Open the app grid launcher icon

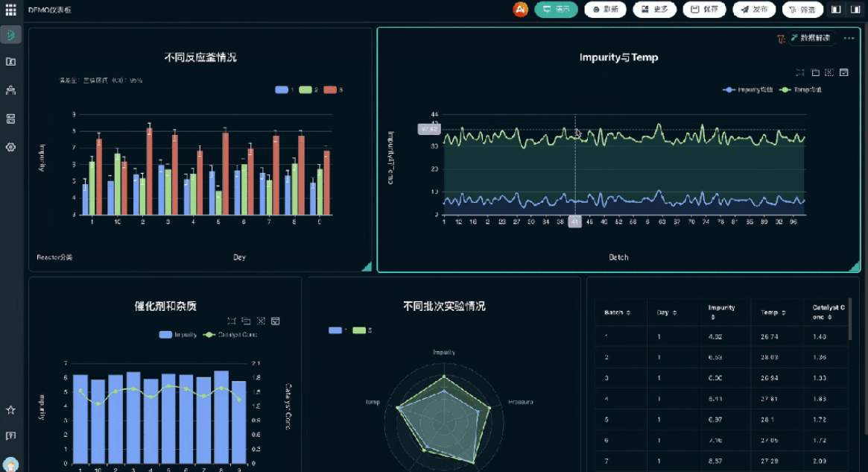pos(10,10)
